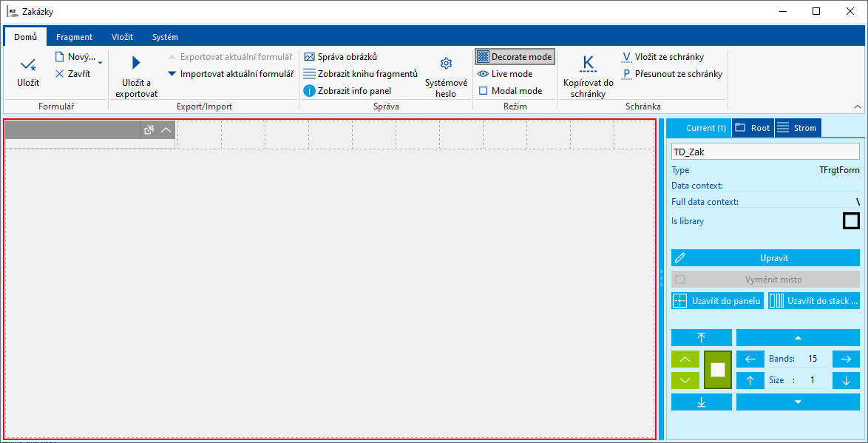868x443 pixels.
Task: Click the Upravit button
Action: pyautogui.click(x=765, y=257)
